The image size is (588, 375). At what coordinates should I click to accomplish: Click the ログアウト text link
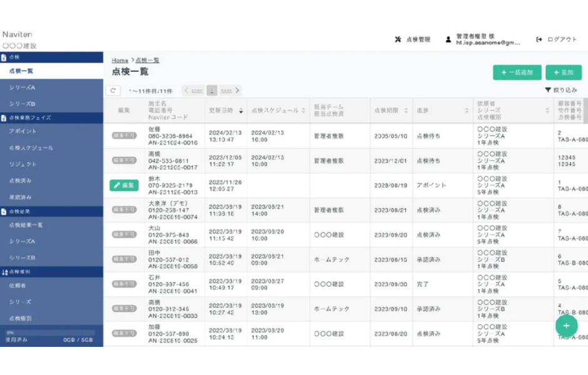562,39
